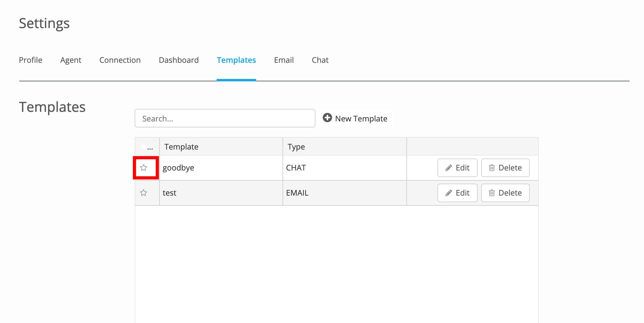Edit the test template

(x=457, y=193)
